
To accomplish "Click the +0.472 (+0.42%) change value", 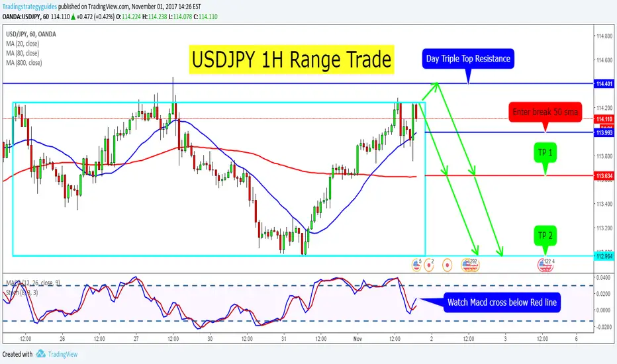I will (95, 17).
